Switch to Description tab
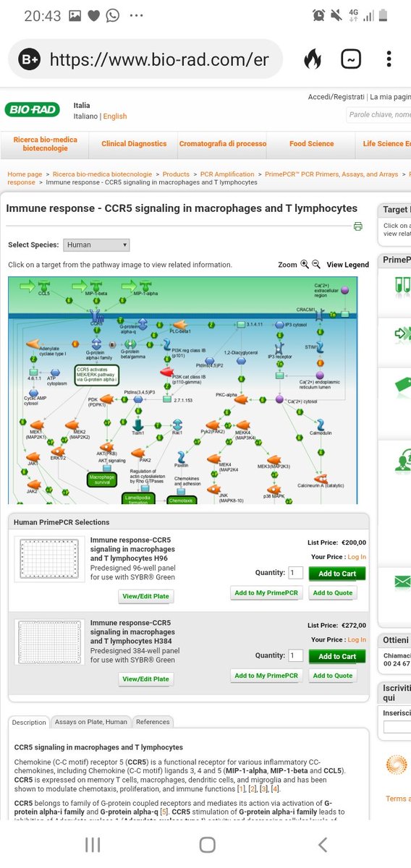Image resolution: width=411 pixels, height=868 pixels. (x=29, y=722)
